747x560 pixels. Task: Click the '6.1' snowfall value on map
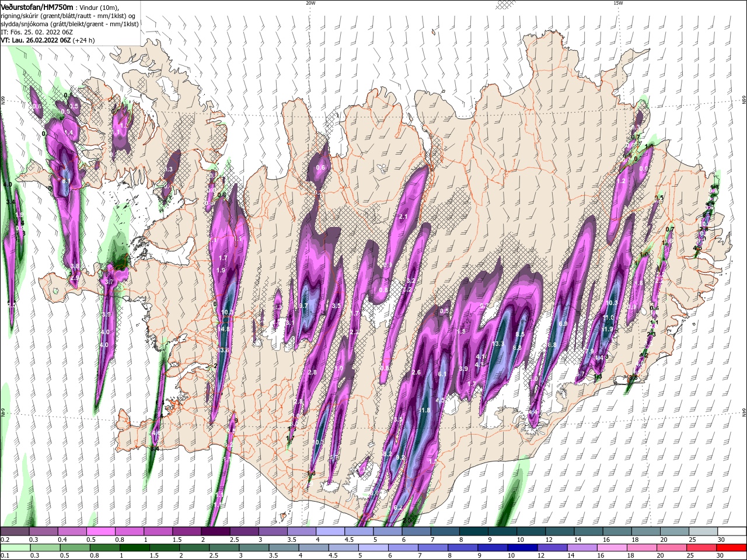click(442, 374)
